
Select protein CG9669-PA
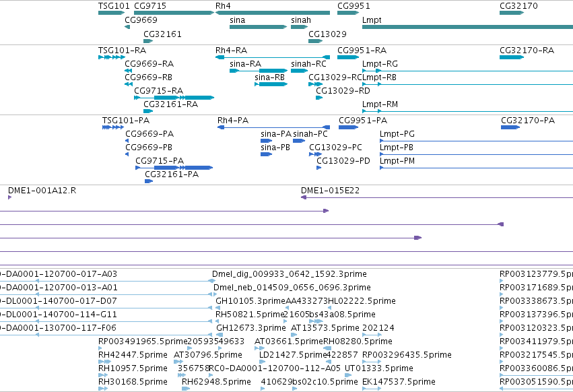(149, 134)
